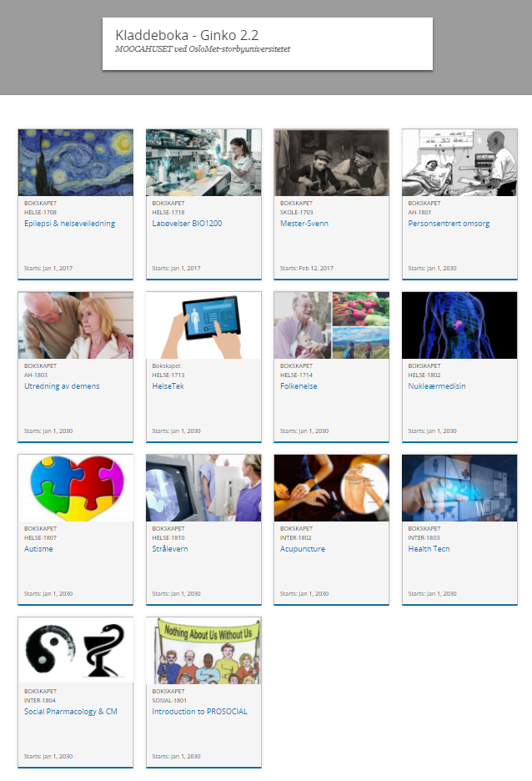Select the Mester-Svenn course title

304,224
